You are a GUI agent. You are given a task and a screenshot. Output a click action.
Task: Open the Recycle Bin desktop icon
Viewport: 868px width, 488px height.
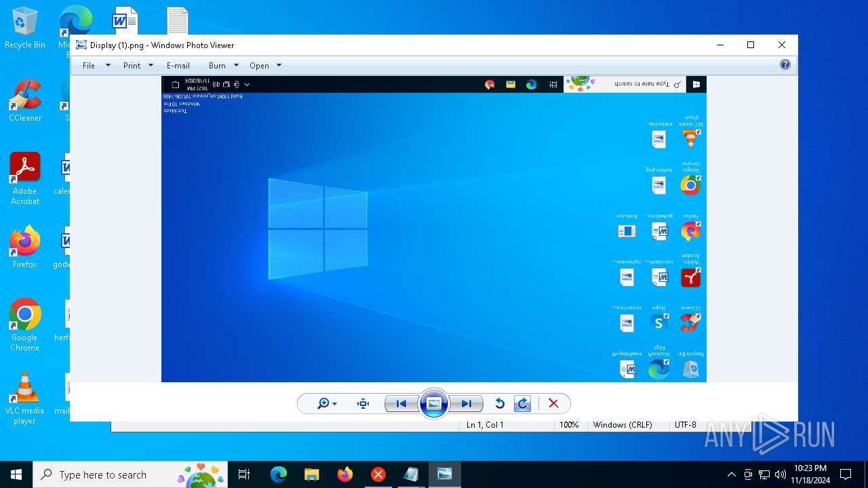point(25,28)
